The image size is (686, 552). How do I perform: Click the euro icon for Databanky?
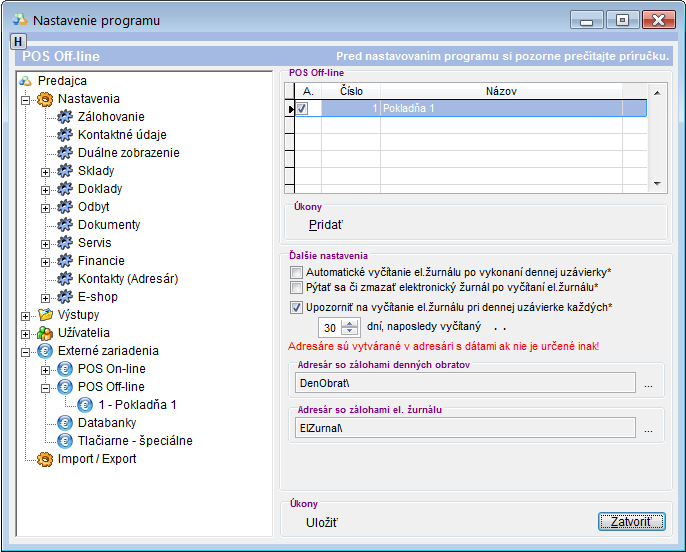(x=66, y=423)
